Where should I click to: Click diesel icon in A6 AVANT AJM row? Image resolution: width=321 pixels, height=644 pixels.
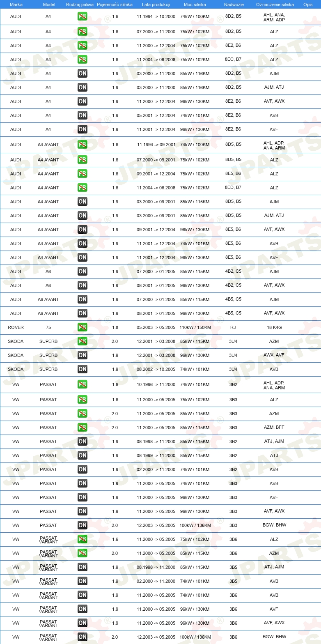click(x=83, y=299)
